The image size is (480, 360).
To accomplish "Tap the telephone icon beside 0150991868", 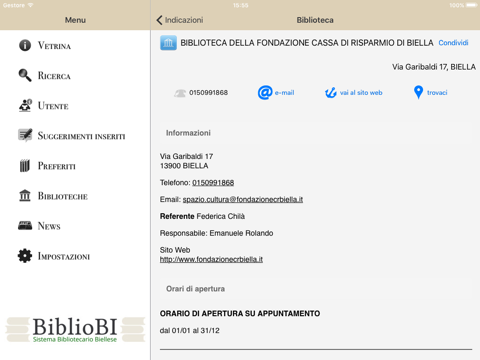I will coord(180,93).
